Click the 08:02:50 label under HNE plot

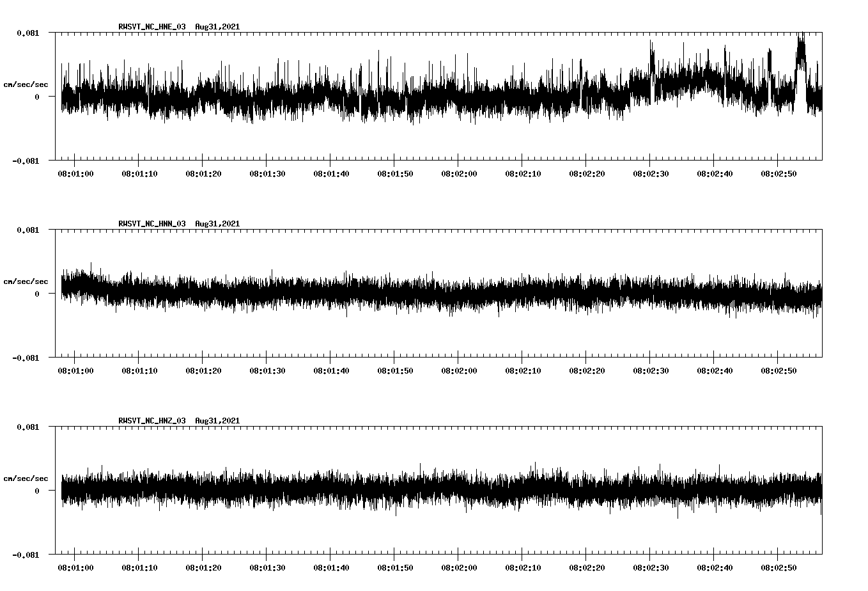coord(778,173)
